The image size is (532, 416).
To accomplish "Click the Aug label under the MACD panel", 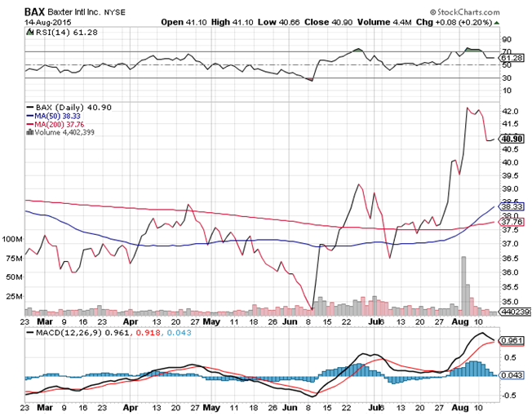I will [x=460, y=407].
